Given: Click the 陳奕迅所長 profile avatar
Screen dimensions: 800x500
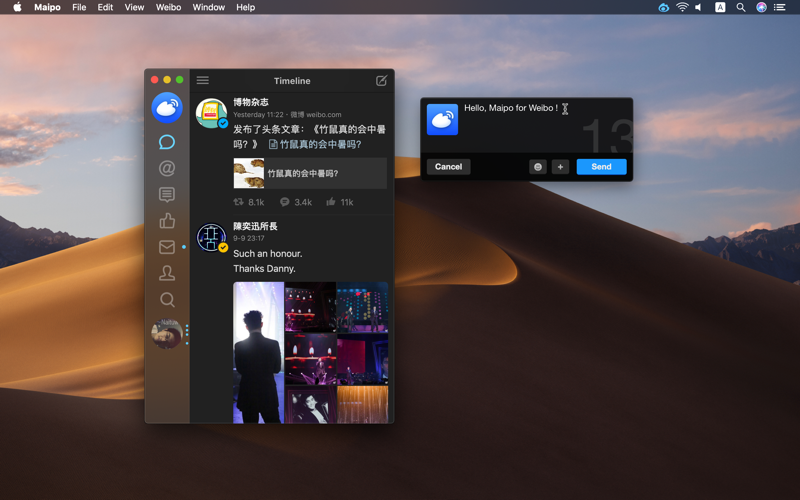Looking at the screenshot, I should pyautogui.click(x=212, y=237).
